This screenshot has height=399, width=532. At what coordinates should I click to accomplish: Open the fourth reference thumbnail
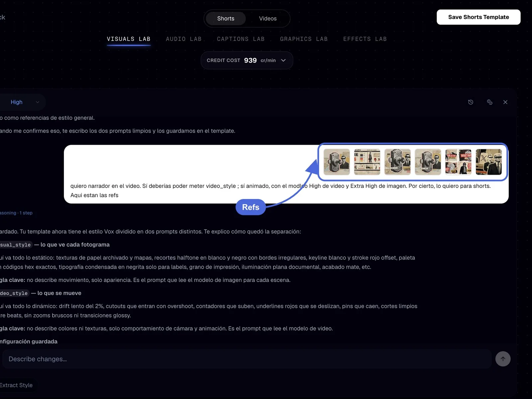428,162
